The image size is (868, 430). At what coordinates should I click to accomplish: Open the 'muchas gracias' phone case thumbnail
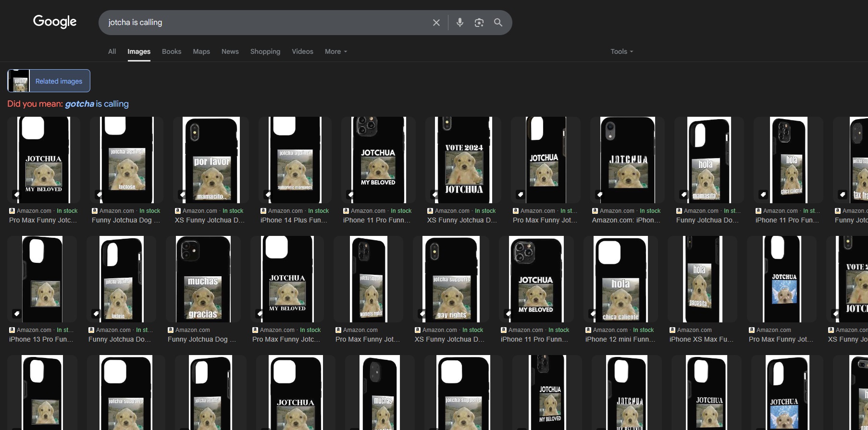[x=203, y=279]
